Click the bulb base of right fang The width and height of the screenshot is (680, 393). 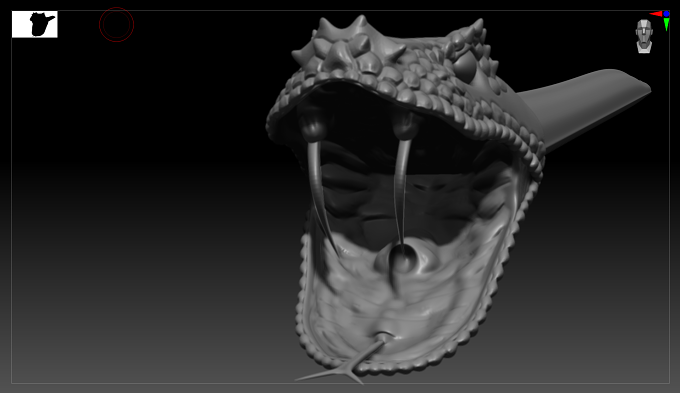click(404, 125)
